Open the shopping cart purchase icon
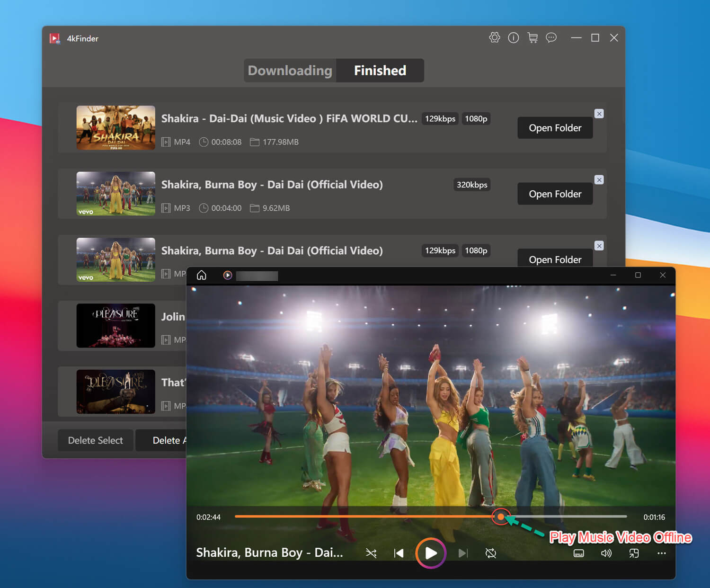 [532, 37]
